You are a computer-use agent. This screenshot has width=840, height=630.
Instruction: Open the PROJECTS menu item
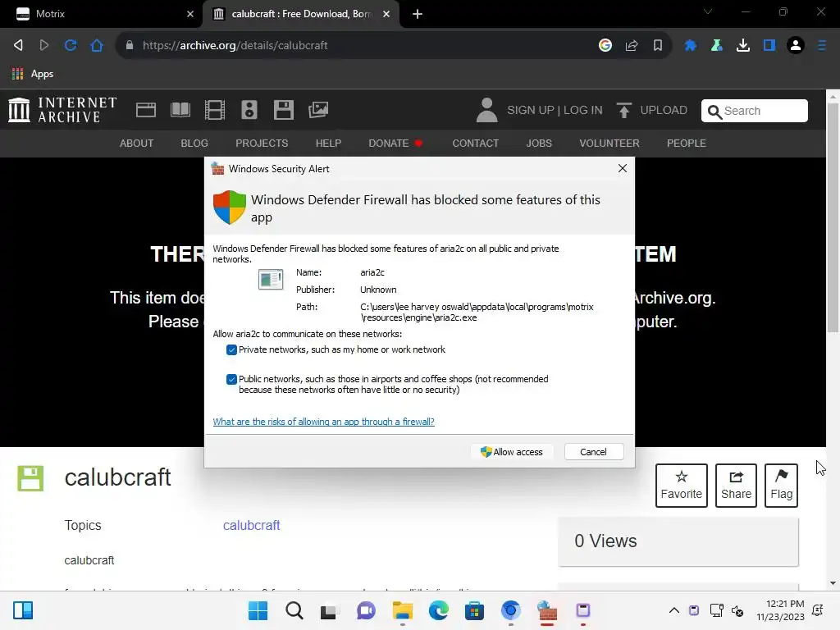(x=262, y=144)
